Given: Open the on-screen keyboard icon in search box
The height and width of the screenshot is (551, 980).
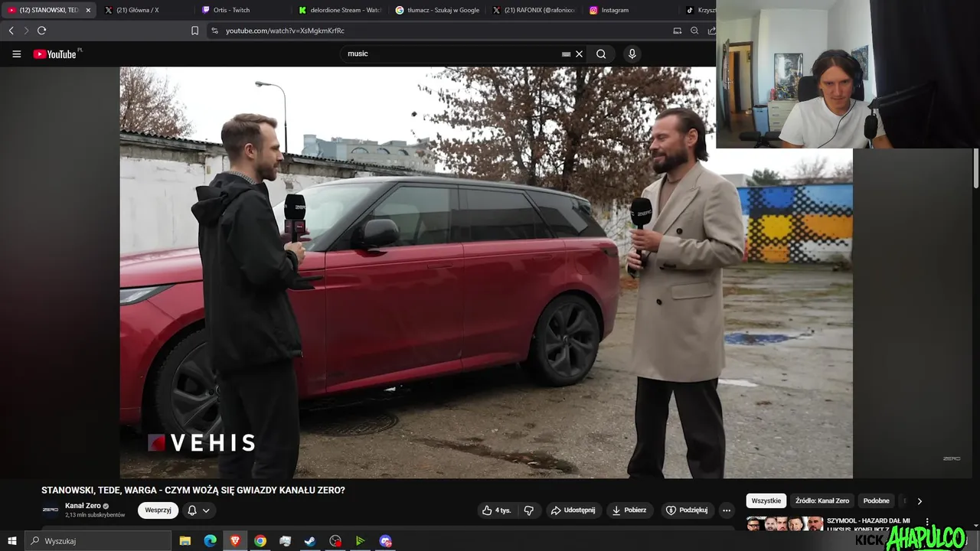Looking at the screenshot, I should [x=566, y=54].
